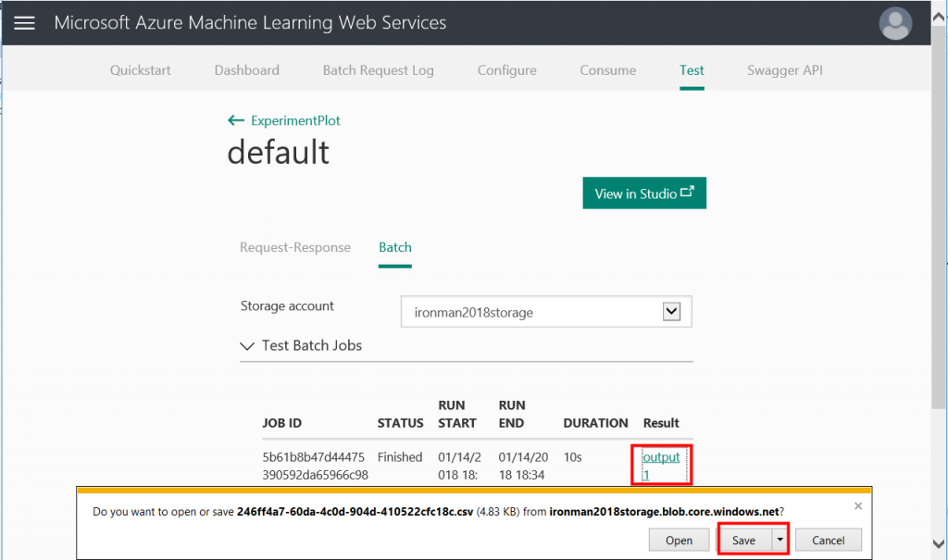The height and width of the screenshot is (560, 948).
Task: Click the run end time 01/14/2018 18:34
Action: (x=524, y=467)
